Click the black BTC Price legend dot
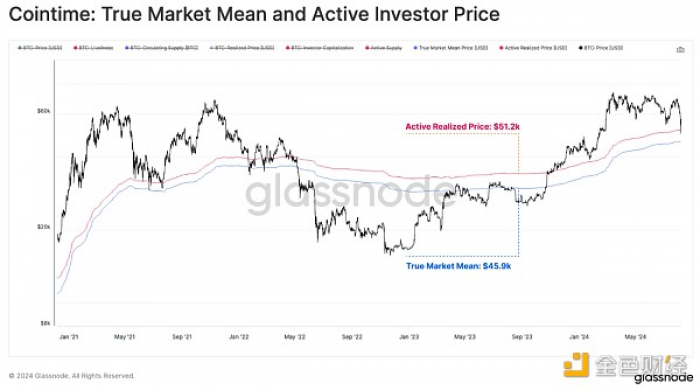 [x=581, y=48]
